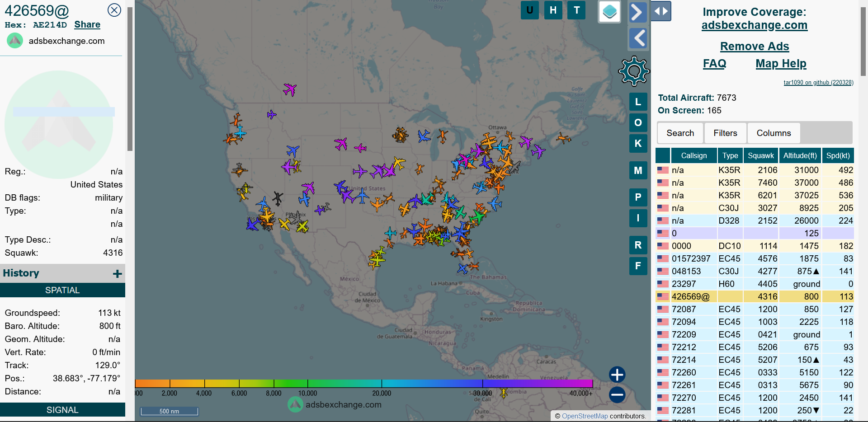Click the magenta aircraft icon over Canada
868x422 pixels.
290,89
